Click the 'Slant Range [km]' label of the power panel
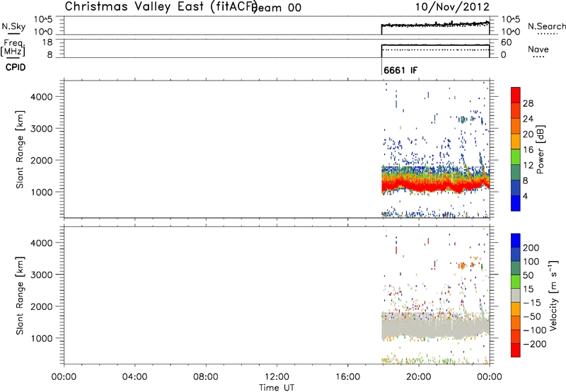Viewport: 566px width, 392px height. pyautogui.click(x=20, y=149)
